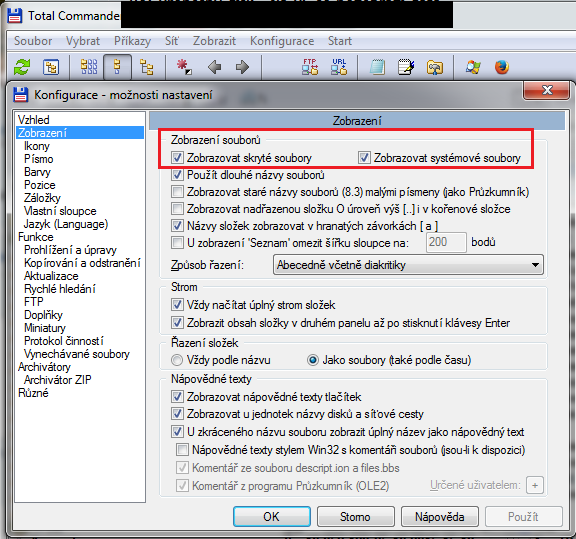Viewport: 576px width, 539px height.
Task: Go forward with the right arrow icon
Action: click(x=242, y=67)
